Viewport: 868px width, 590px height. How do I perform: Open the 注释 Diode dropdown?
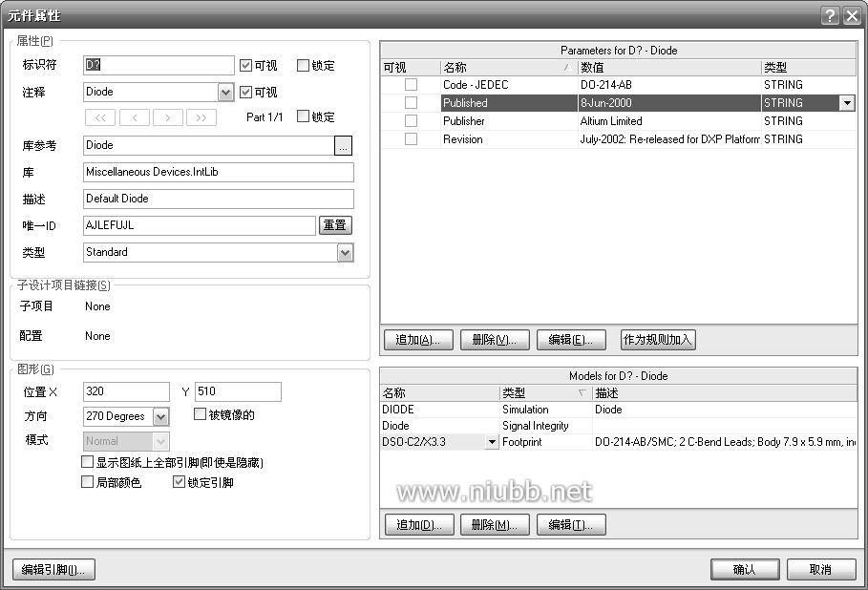pos(225,93)
